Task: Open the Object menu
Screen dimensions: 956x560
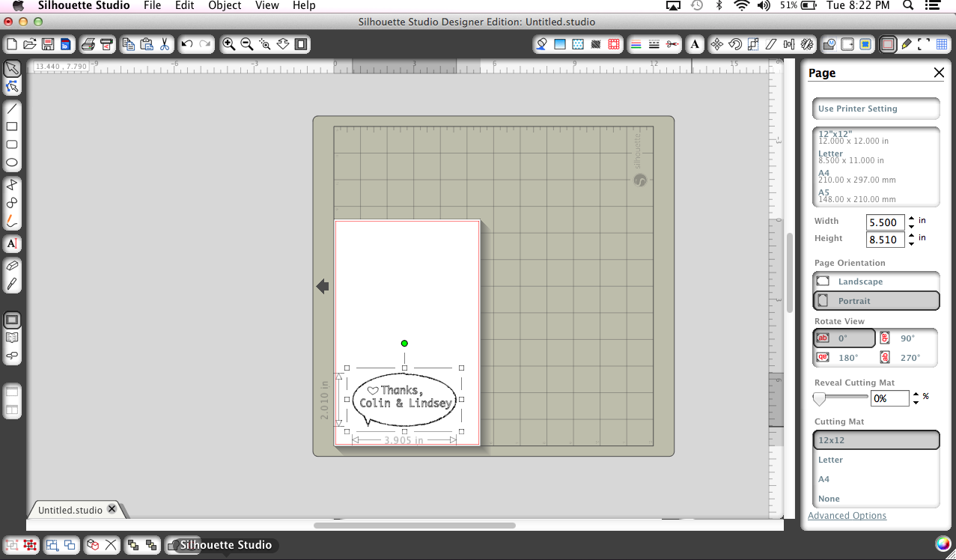Action: point(225,6)
